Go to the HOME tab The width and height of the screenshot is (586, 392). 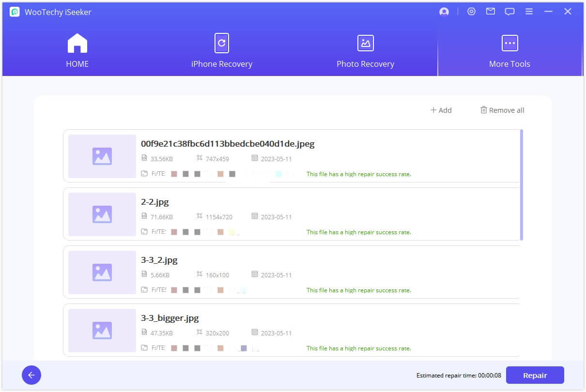tap(77, 51)
